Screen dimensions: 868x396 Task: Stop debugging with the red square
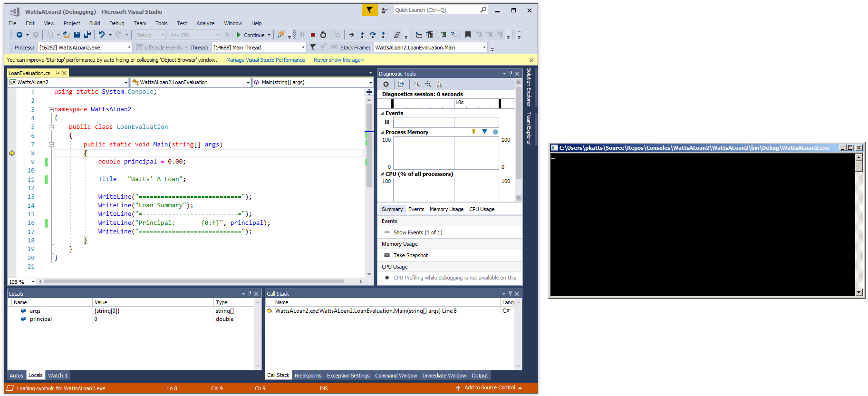click(x=313, y=35)
